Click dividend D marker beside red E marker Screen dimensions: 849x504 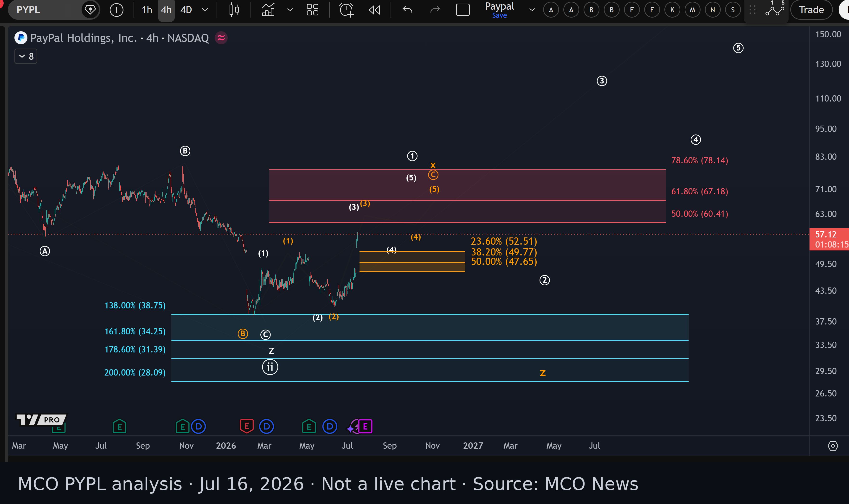266,426
